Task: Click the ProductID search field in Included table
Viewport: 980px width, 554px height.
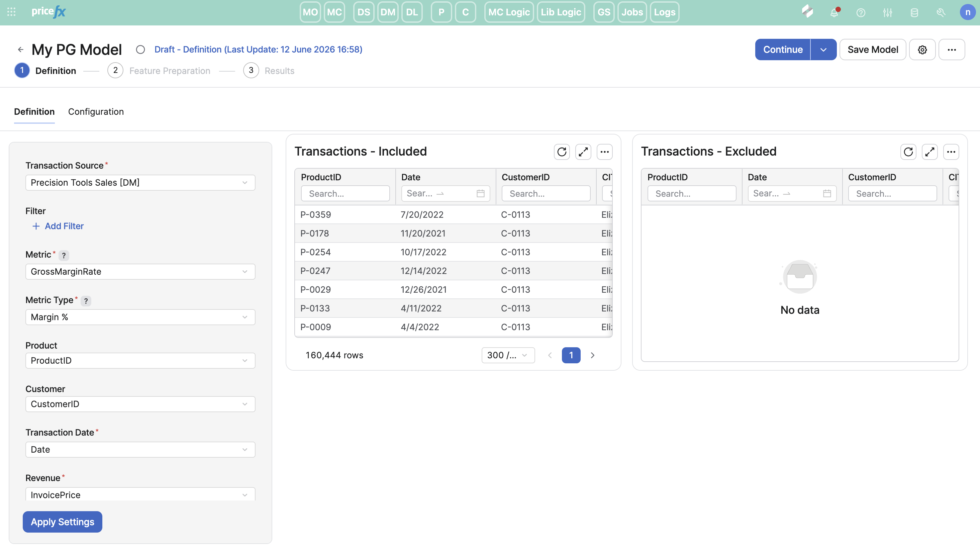Action: pos(345,193)
